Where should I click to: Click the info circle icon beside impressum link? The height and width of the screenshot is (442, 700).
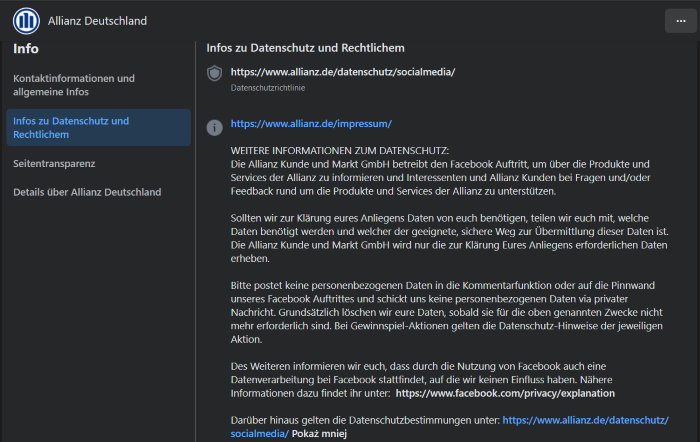(214, 128)
